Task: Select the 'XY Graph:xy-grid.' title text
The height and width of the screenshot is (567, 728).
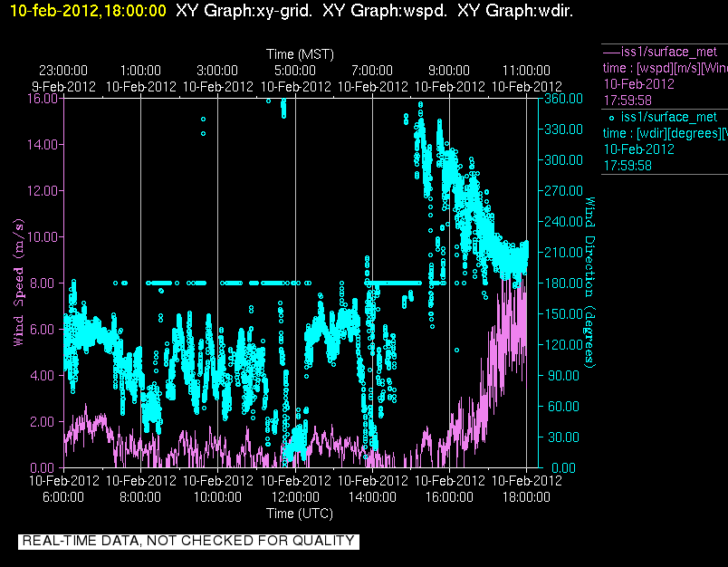Action: 244,10
